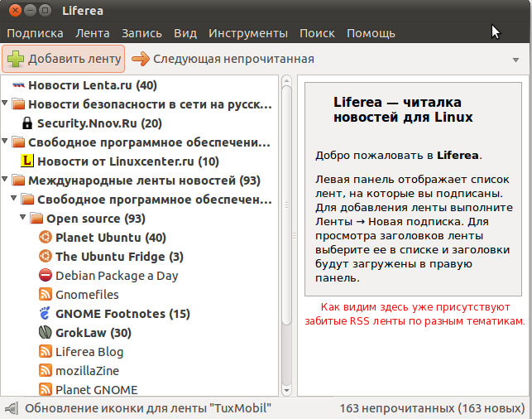The height and width of the screenshot is (419, 532).
Task: Open the toolbar overflow dropdown arrow
Action: coord(515,60)
